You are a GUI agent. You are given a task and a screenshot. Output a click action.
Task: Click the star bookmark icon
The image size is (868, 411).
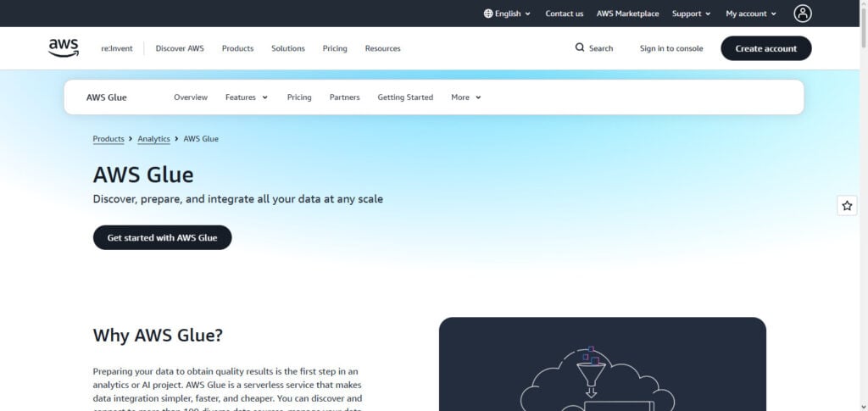847,206
